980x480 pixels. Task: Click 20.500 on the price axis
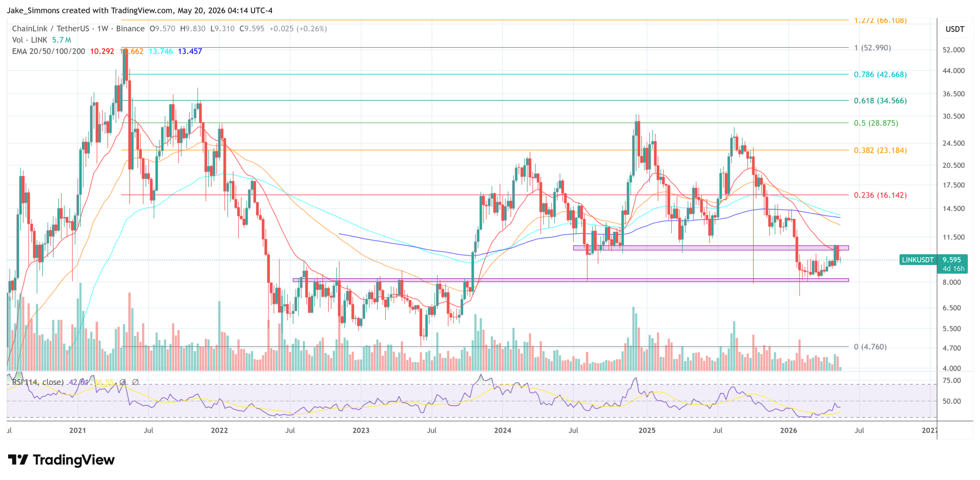(x=954, y=165)
